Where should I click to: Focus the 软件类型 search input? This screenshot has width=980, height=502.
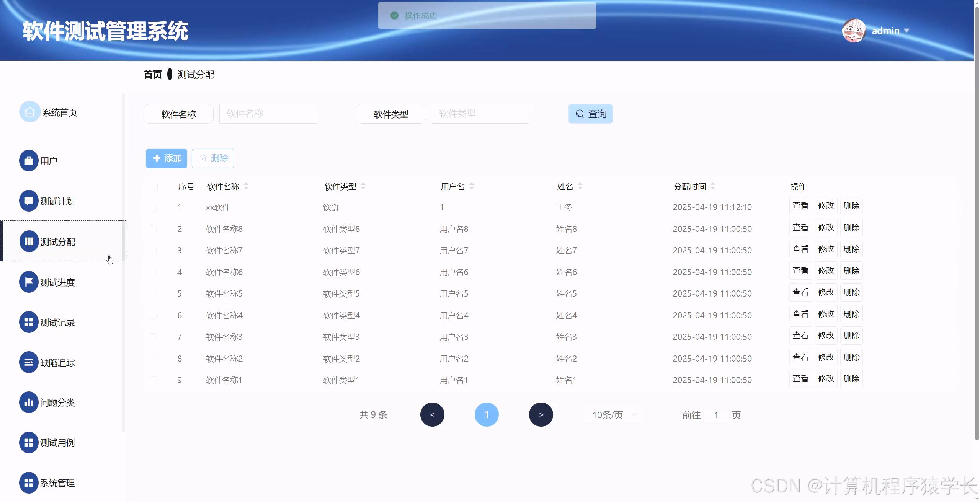click(x=480, y=114)
